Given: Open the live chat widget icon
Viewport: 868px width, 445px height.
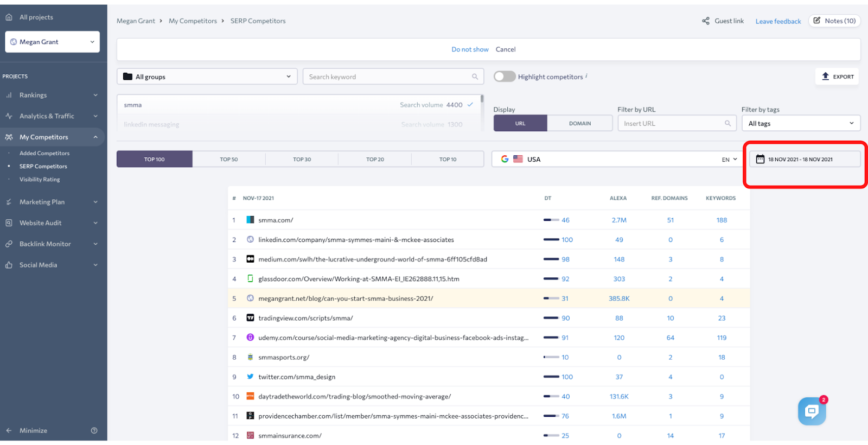Looking at the screenshot, I should click(812, 411).
